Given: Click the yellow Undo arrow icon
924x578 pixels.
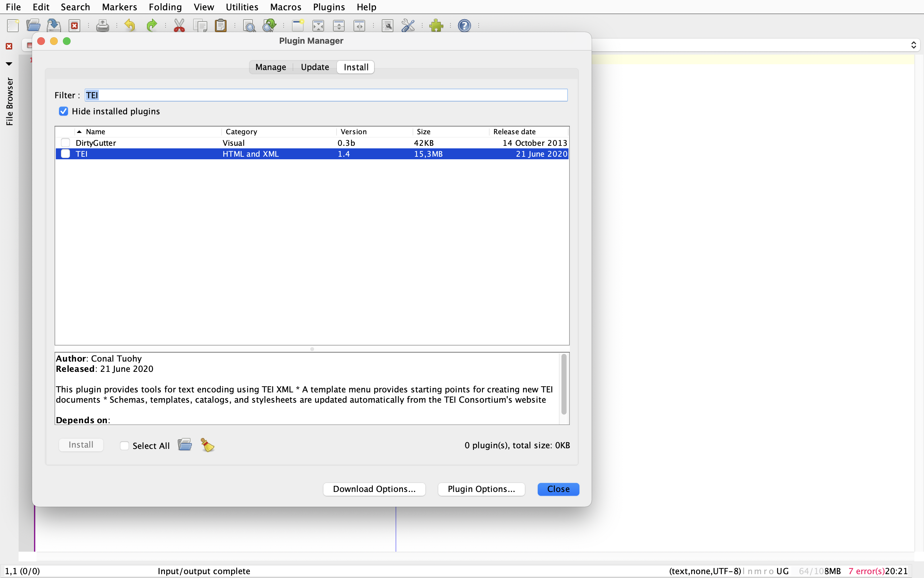Looking at the screenshot, I should [130, 26].
